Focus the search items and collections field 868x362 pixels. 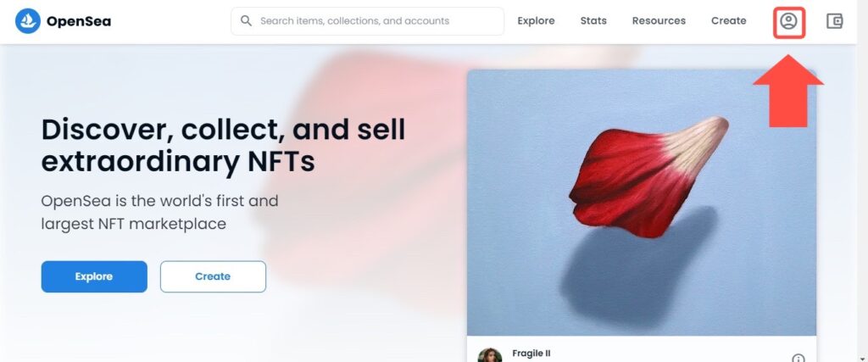(x=373, y=21)
